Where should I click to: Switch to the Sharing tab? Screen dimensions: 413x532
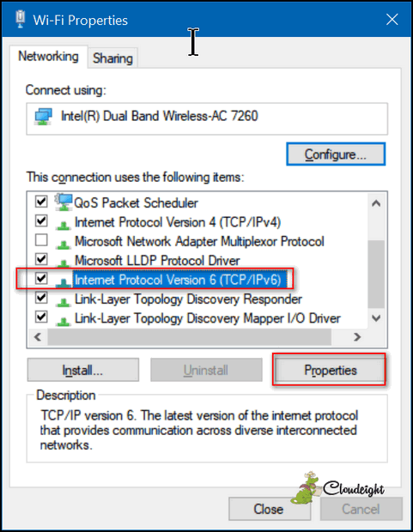tap(112, 58)
